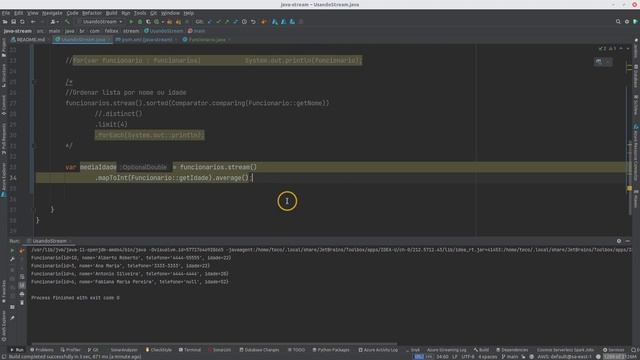Open the Database Changes tool window
Screen dimensions: 640x360
pos(259,350)
